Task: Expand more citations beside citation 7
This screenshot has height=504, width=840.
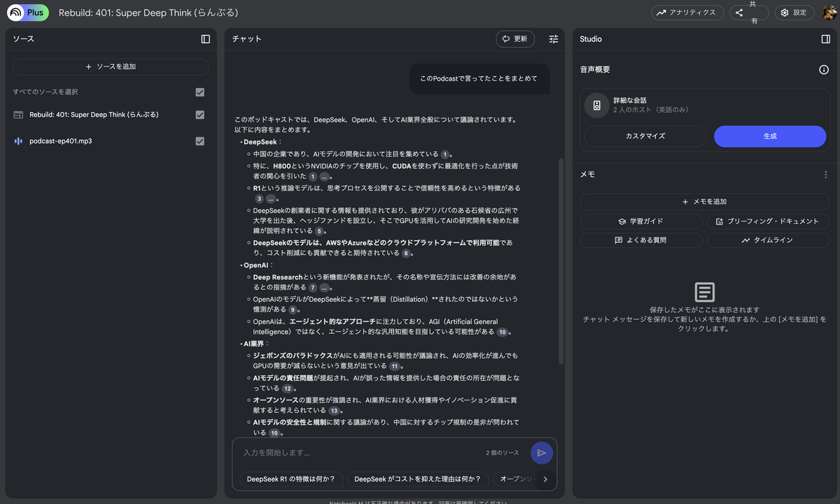Action: pyautogui.click(x=325, y=288)
